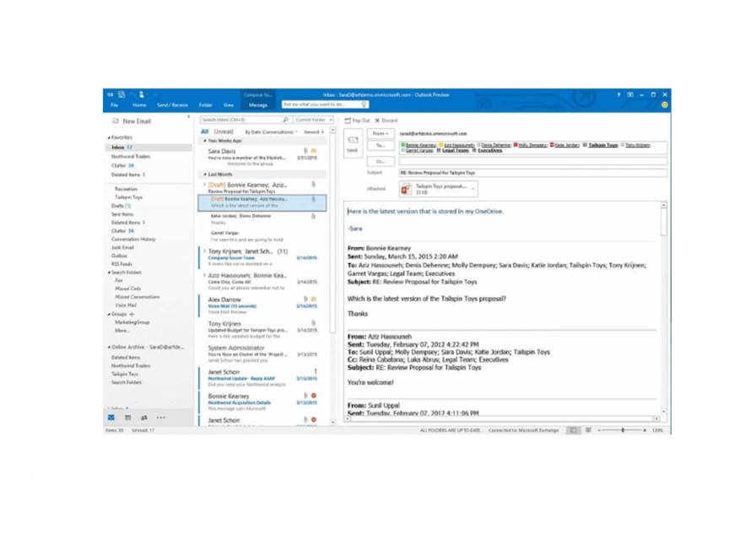Switch the message filter to Unread

pyautogui.click(x=224, y=132)
